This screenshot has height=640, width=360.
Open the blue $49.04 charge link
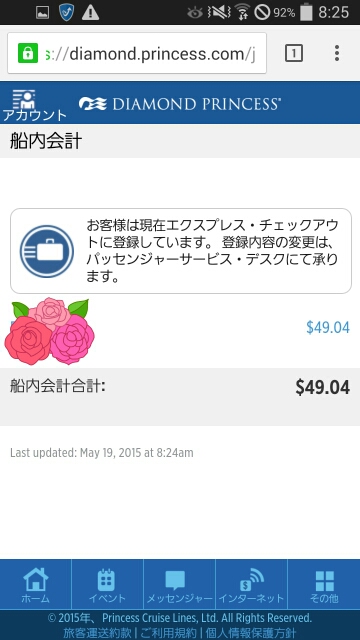click(x=328, y=327)
